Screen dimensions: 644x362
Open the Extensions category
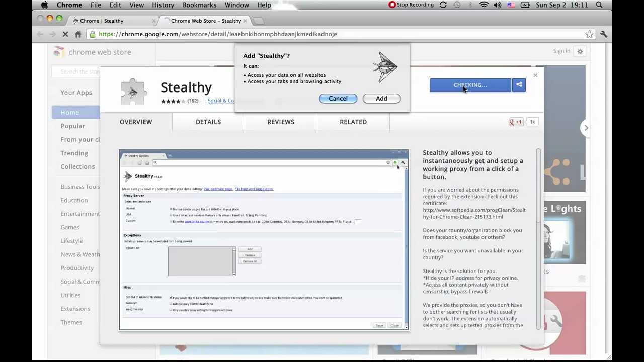pyautogui.click(x=75, y=309)
